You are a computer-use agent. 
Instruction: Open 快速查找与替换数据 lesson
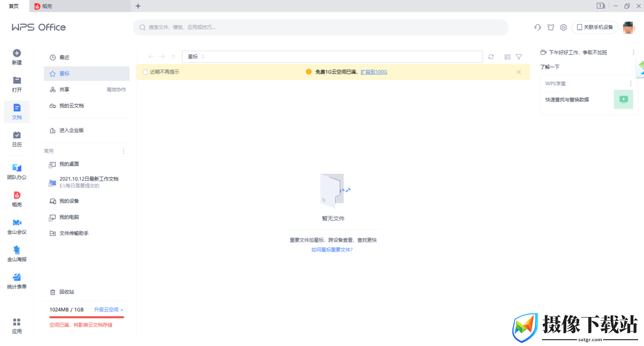pos(567,100)
